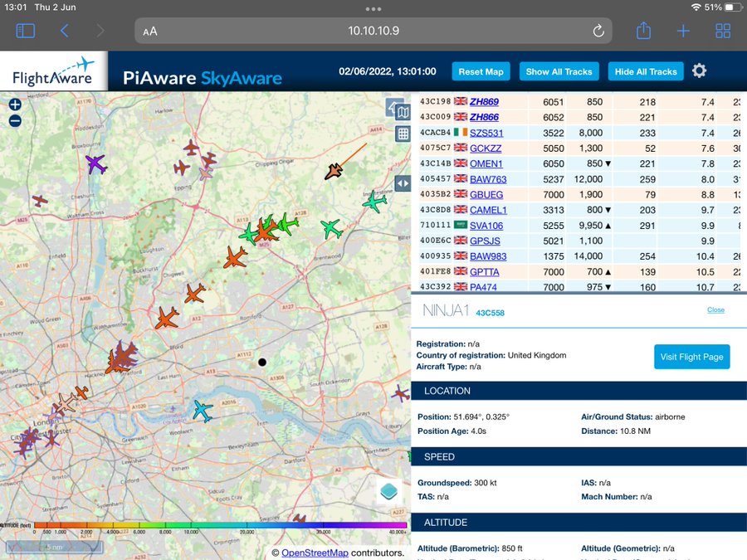Screen dimensions: 747x560
Task: Select the purple aircraft near Grays
Action: coord(401,393)
